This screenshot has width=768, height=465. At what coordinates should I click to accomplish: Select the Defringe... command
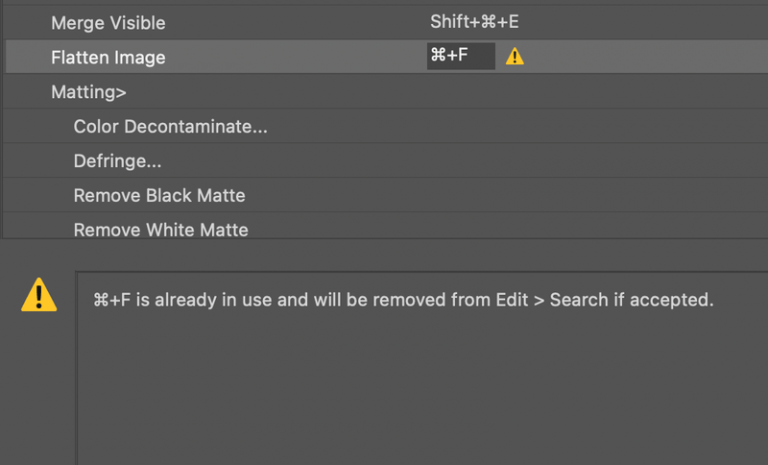[117, 161]
